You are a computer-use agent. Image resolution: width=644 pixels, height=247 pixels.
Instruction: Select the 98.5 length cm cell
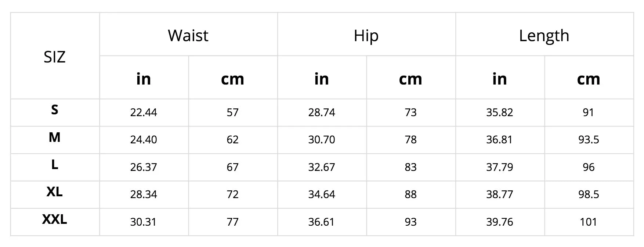(589, 194)
